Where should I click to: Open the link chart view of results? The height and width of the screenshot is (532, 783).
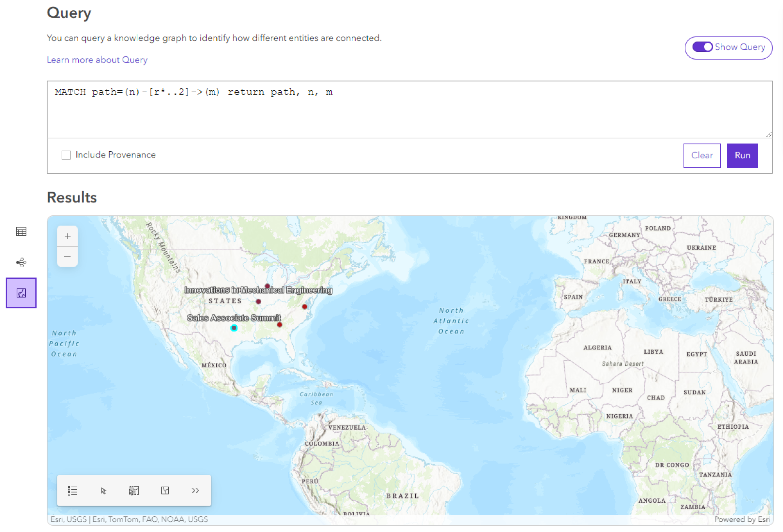click(21, 262)
